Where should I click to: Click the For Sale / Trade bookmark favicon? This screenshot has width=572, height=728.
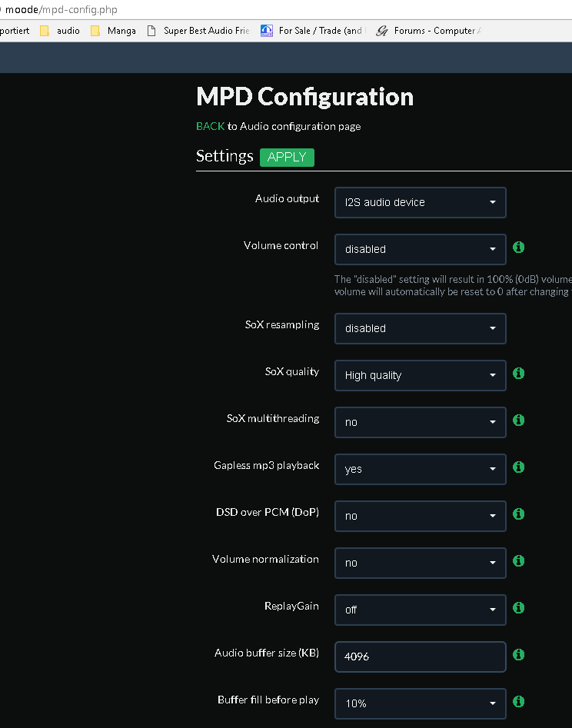point(266,30)
